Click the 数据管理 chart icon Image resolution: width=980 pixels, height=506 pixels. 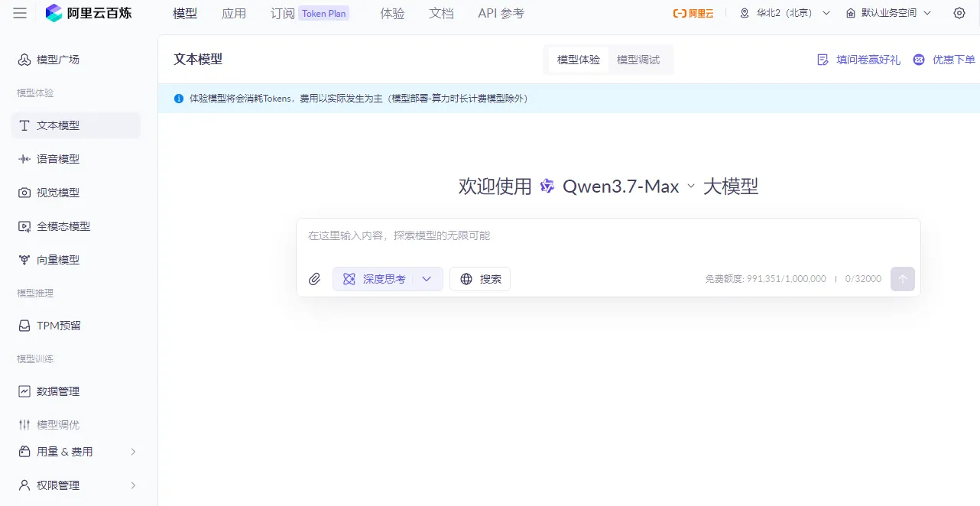pyautogui.click(x=24, y=391)
